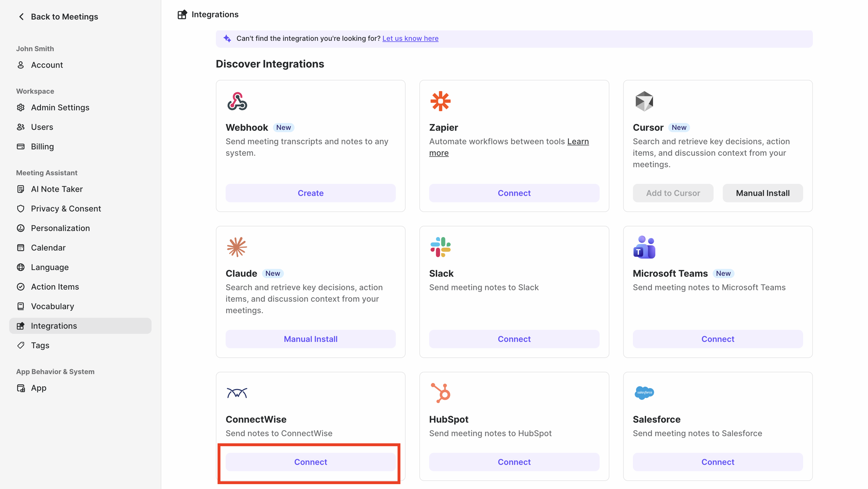This screenshot has width=868, height=489.
Task: Click the Webhook logo icon
Action: click(237, 101)
